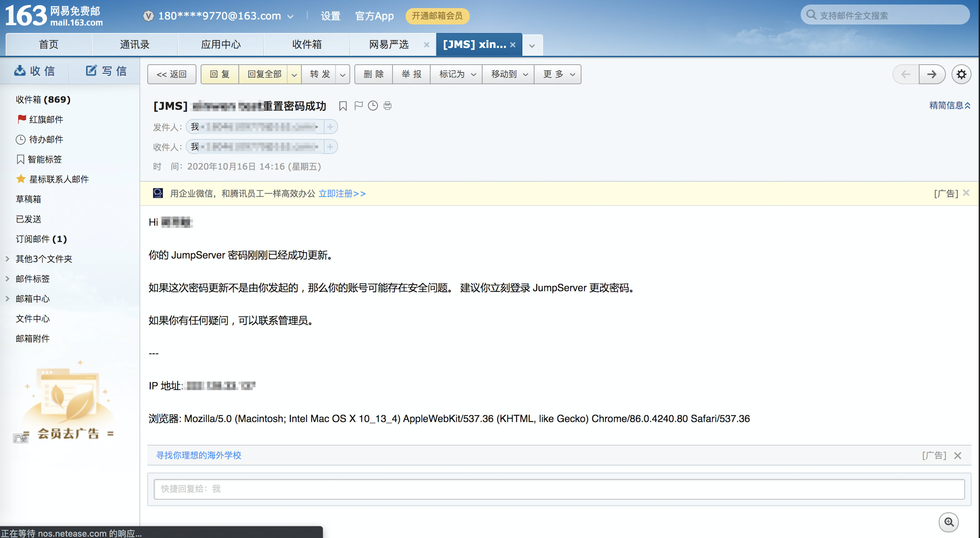Screen dimensions: 980x538
Task: Click the search magnifier icon in search box
Action: (811, 15)
